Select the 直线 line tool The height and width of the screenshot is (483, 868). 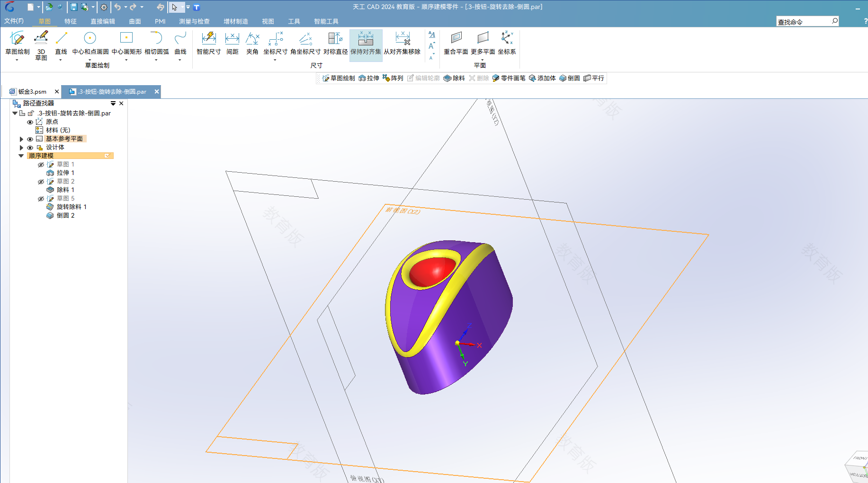pyautogui.click(x=61, y=44)
